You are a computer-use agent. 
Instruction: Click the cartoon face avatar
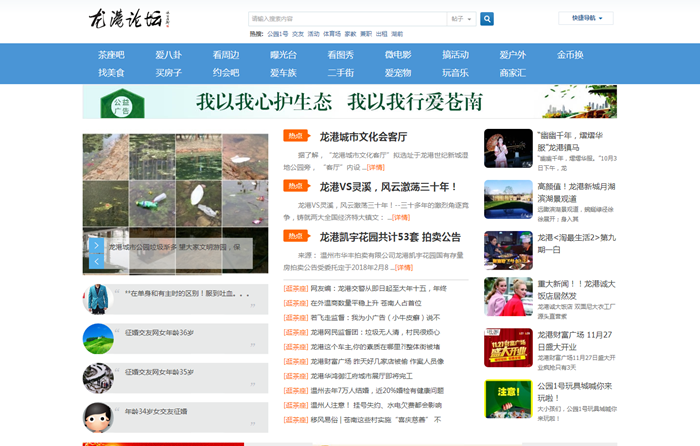click(98, 417)
